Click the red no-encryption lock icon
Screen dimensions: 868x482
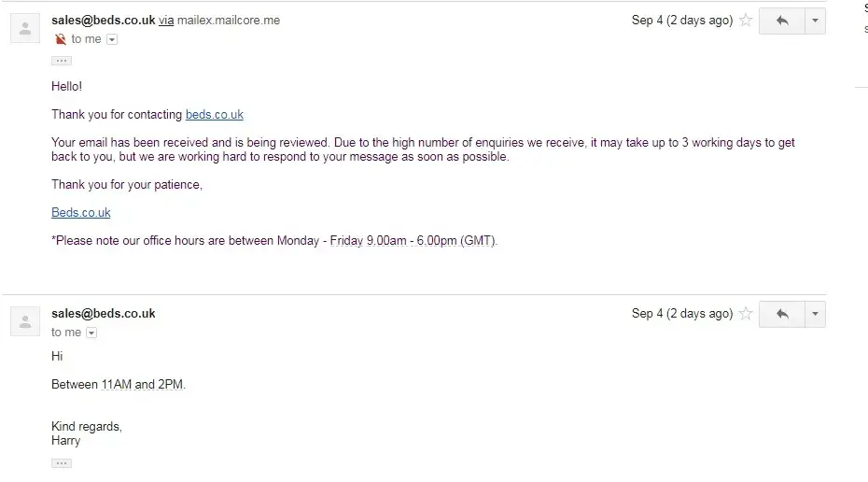click(61, 39)
